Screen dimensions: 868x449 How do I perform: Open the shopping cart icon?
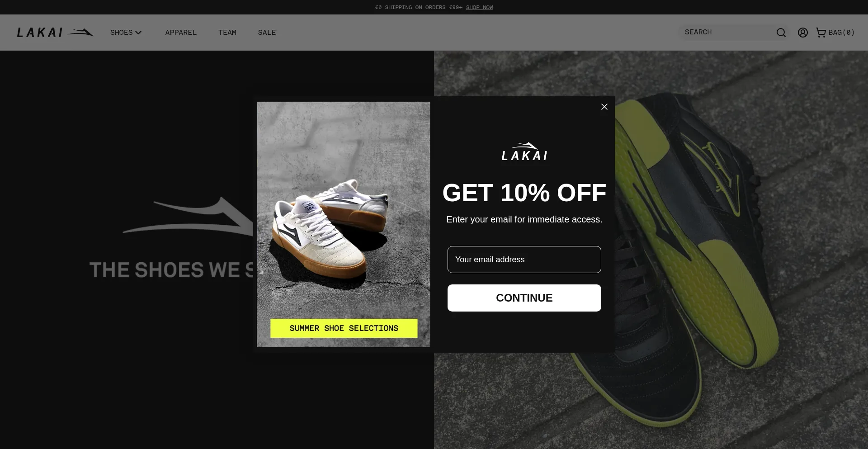(x=821, y=33)
